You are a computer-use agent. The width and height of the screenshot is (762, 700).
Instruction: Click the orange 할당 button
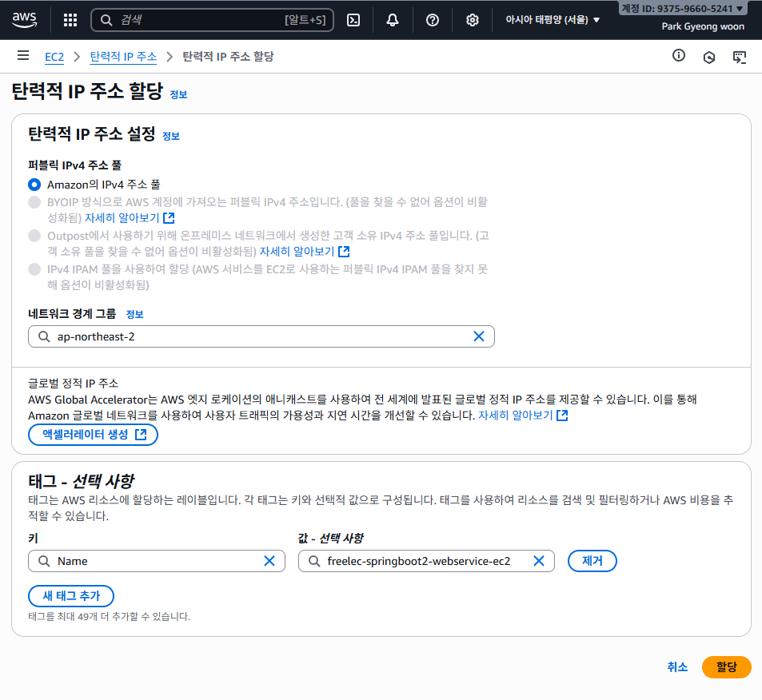(727, 667)
